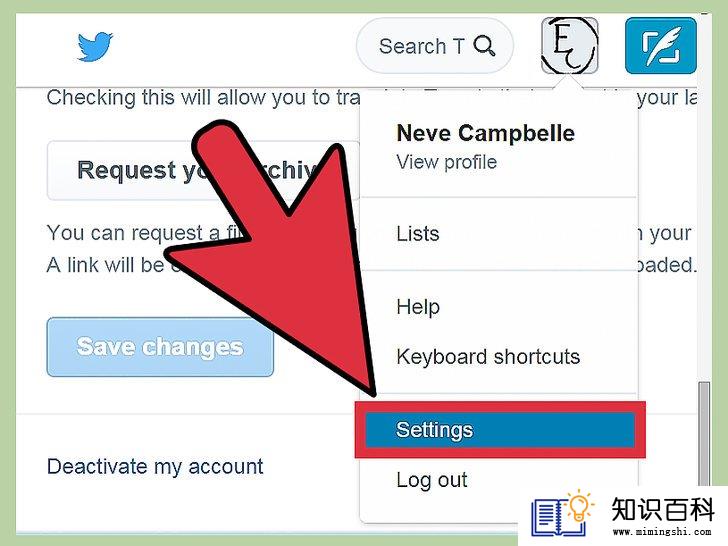Open the compose tweet feather icon

[x=661, y=46]
